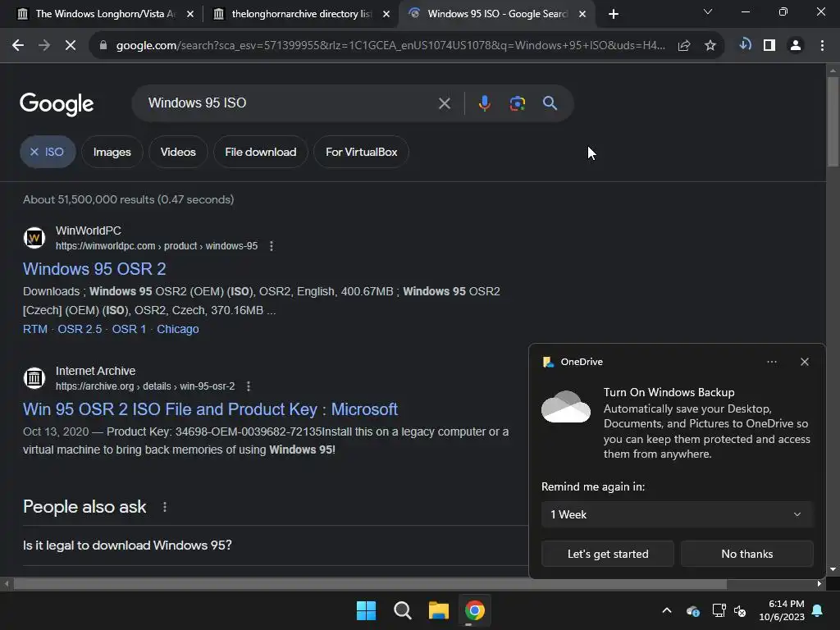The height and width of the screenshot is (630, 840).
Task: Clear the Google search box
Action: click(x=444, y=103)
